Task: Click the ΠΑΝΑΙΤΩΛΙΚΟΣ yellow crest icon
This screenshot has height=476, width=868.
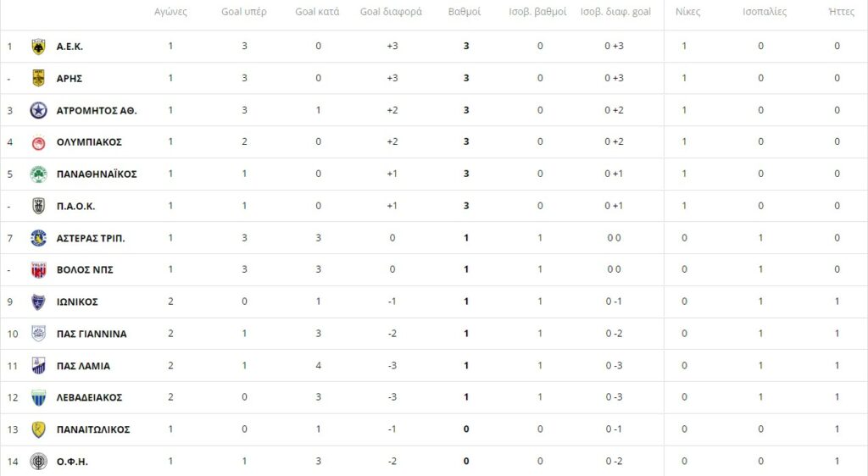Action: [38, 429]
